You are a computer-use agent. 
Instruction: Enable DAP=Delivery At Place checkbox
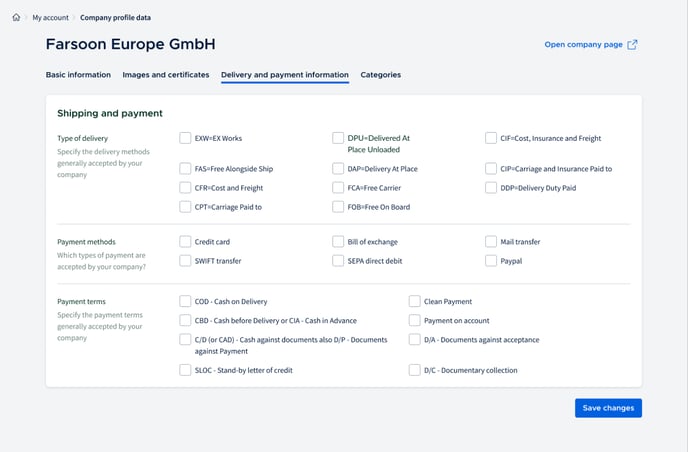(338, 169)
